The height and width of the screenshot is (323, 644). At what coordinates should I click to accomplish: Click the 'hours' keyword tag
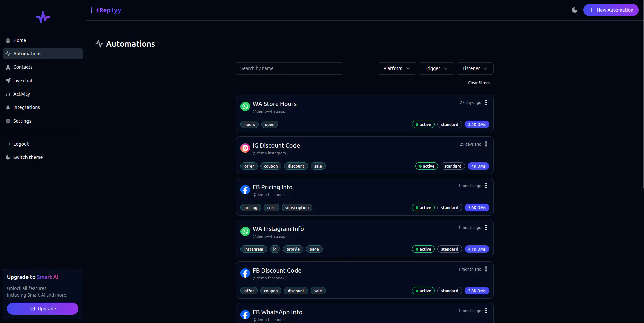click(250, 125)
